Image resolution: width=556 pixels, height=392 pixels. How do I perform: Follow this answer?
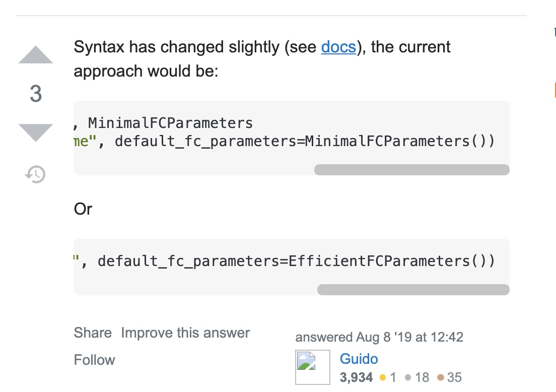pyautogui.click(x=94, y=360)
